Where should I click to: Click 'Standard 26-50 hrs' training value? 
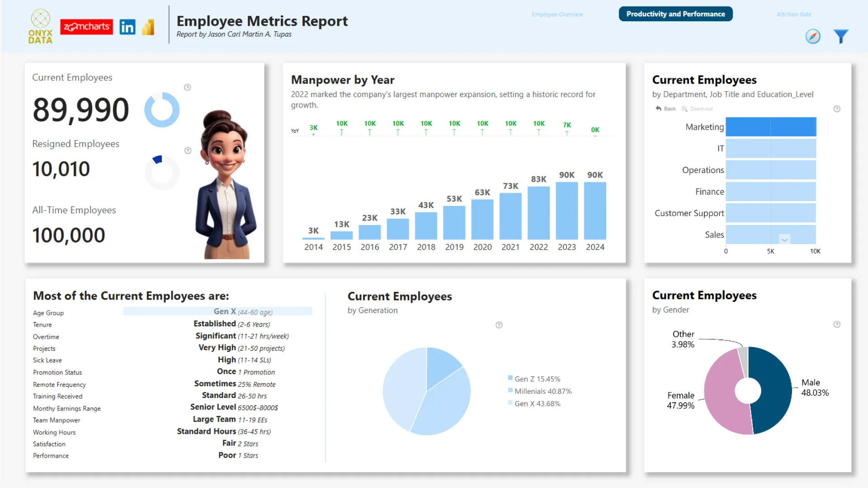(234, 395)
